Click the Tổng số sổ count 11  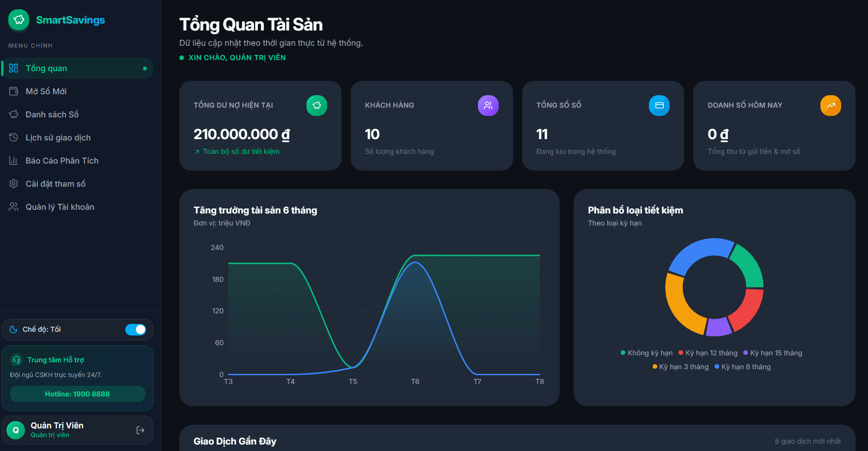[x=542, y=134]
